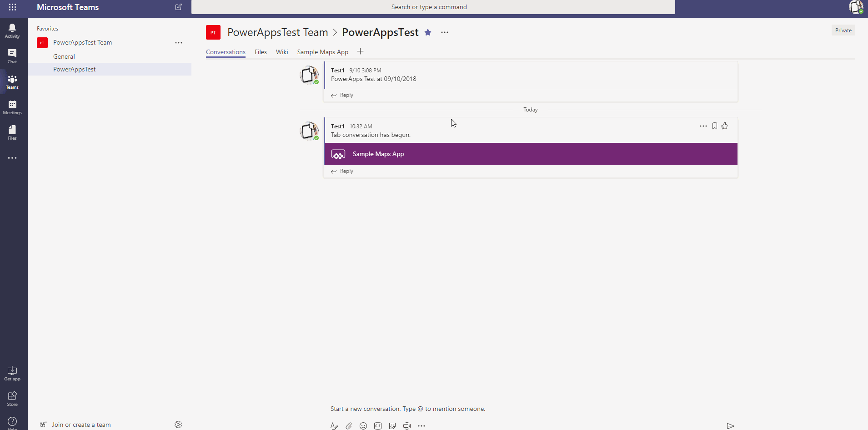
Task: Like the 10:32 AM message
Action: click(725, 126)
